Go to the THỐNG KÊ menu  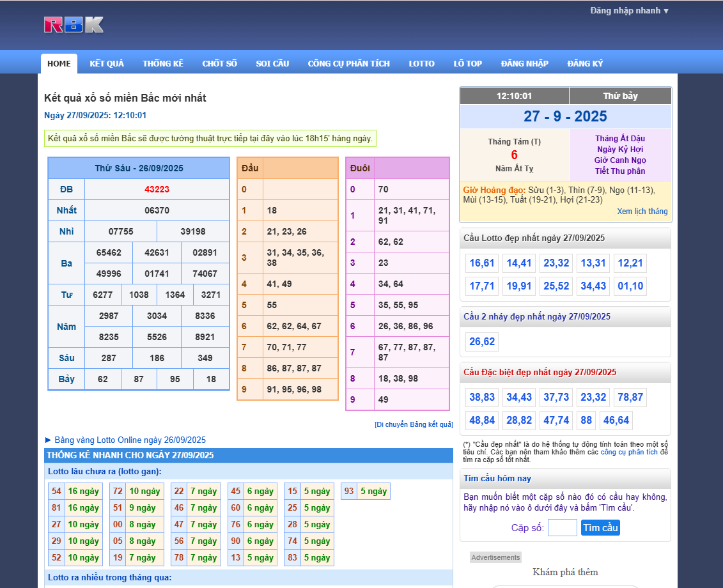tap(163, 63)
